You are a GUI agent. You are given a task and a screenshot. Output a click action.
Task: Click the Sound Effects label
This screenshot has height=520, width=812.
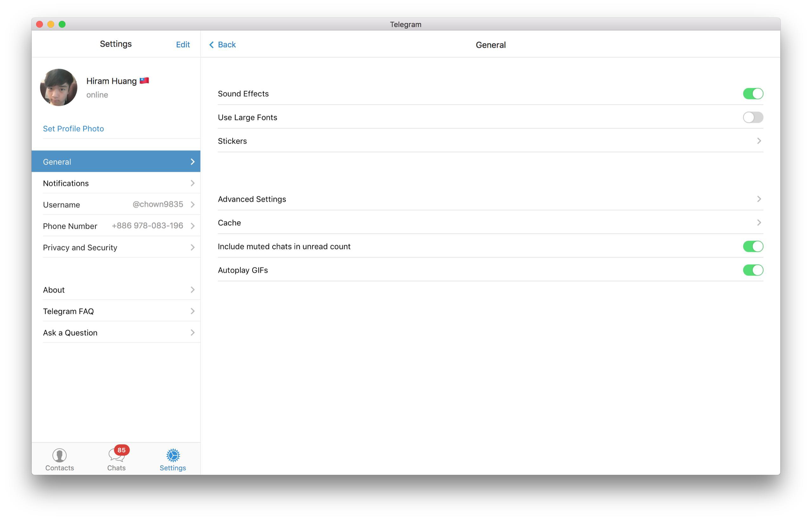243,94
